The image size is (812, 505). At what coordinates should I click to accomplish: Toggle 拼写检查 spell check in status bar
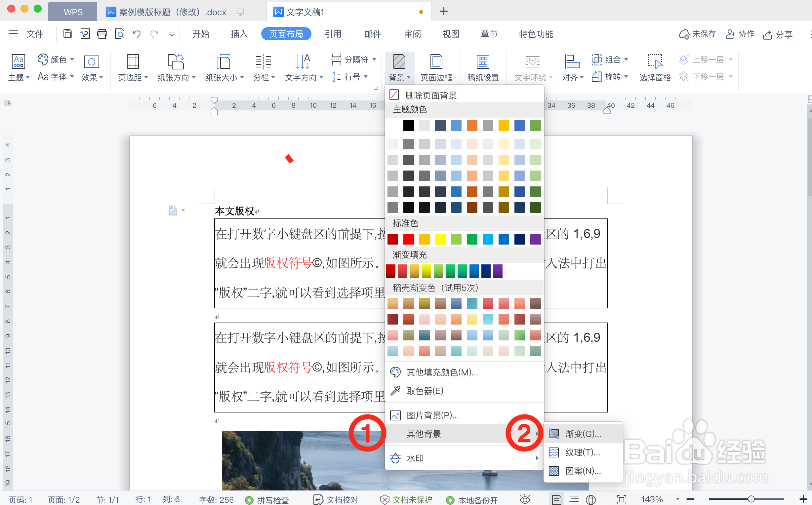pyautogui.click(x=272, y=499)
